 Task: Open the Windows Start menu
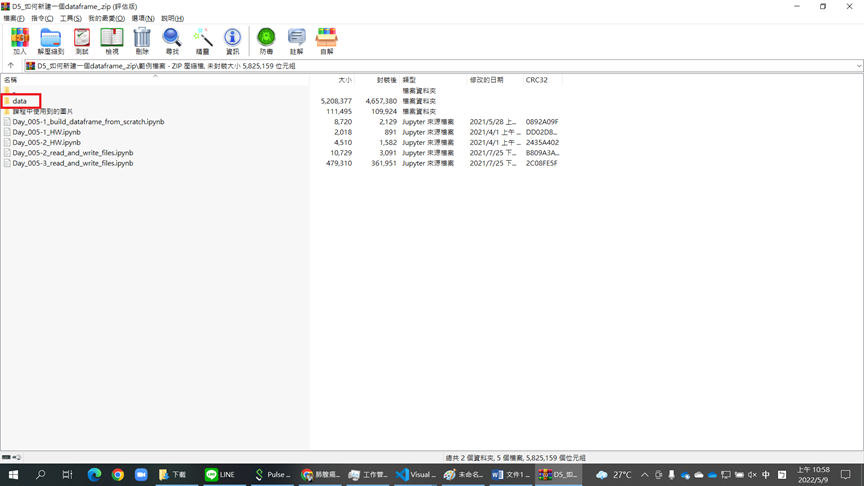point(13,474)
